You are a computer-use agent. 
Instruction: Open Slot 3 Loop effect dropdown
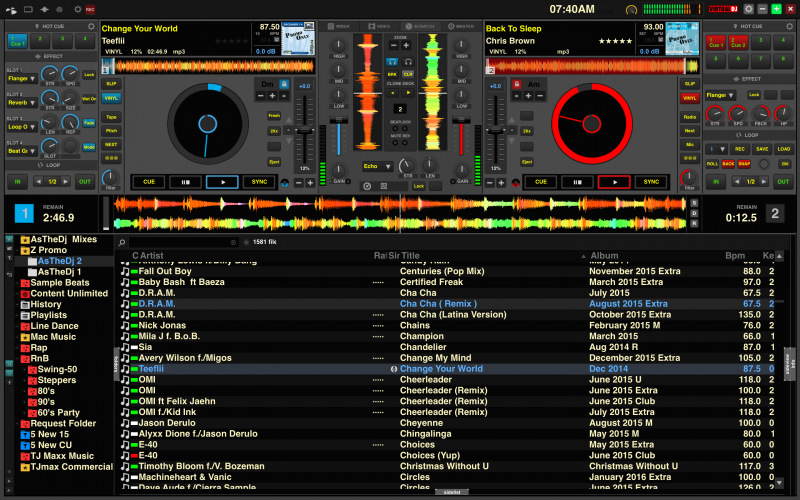click(21, 127)
